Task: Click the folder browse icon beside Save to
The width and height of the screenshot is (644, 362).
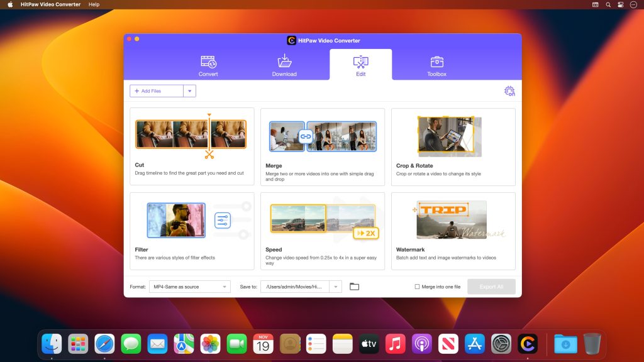Action: click(355, 286)
